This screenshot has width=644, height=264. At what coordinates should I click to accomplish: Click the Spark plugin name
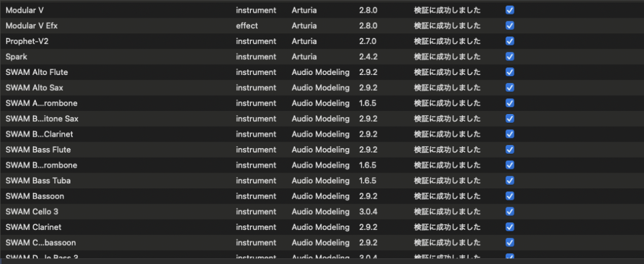click(16, 57)
